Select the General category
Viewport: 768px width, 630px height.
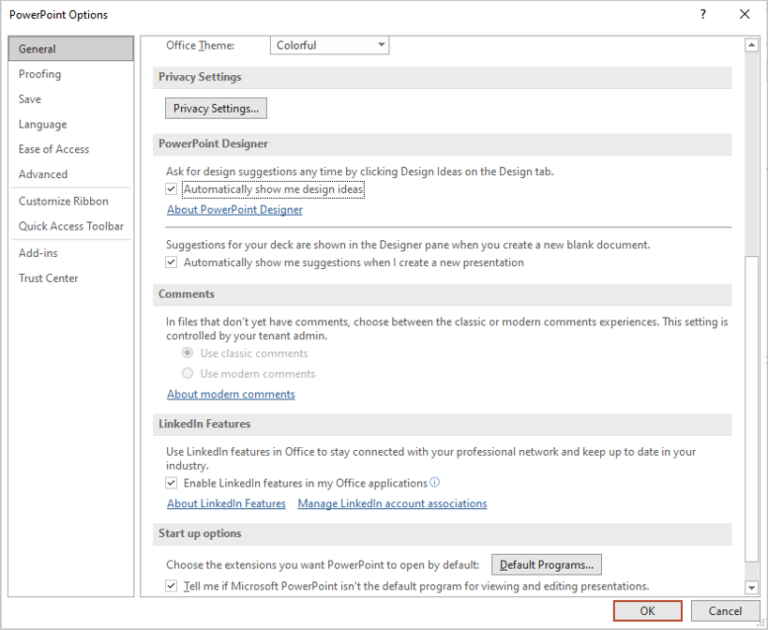tap(71, 48)
